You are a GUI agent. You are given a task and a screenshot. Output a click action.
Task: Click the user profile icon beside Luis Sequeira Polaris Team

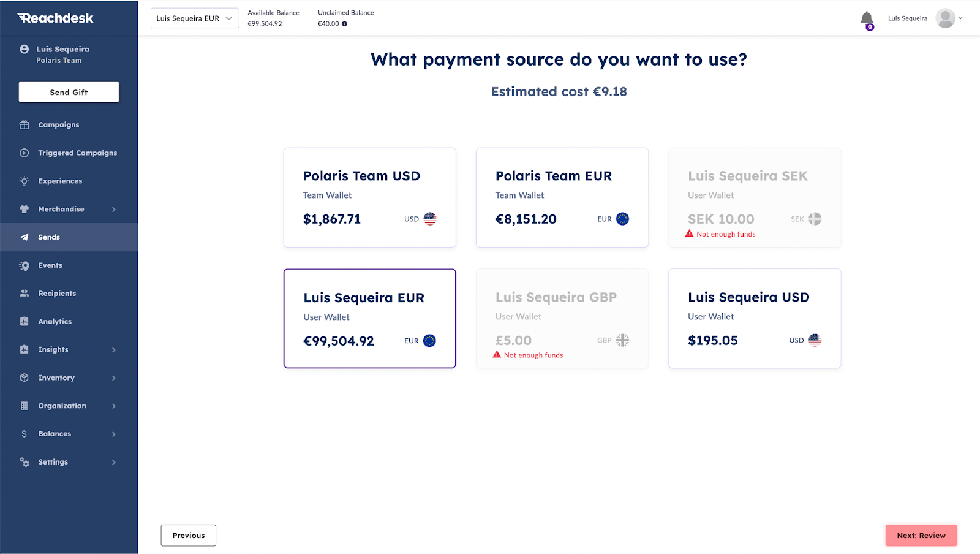(24, 49)
